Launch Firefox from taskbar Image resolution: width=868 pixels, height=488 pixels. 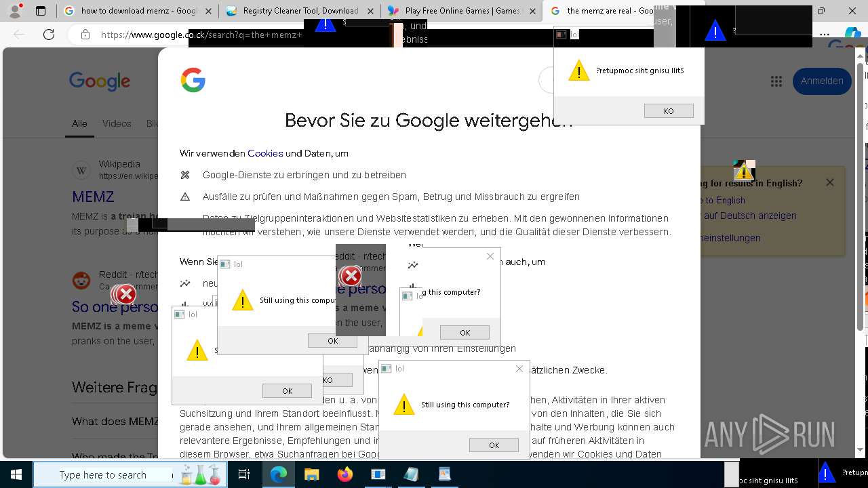[344, 474]
